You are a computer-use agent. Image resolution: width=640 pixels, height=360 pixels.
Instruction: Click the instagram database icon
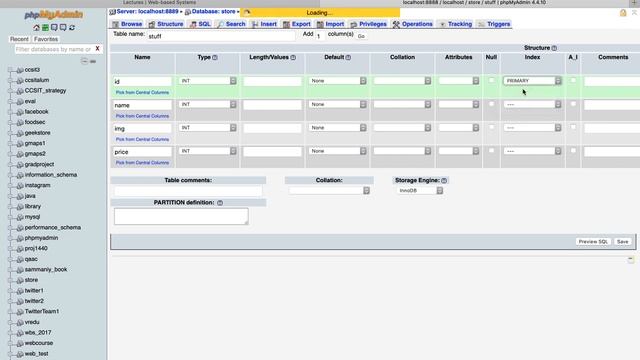(x=20, y=185)
